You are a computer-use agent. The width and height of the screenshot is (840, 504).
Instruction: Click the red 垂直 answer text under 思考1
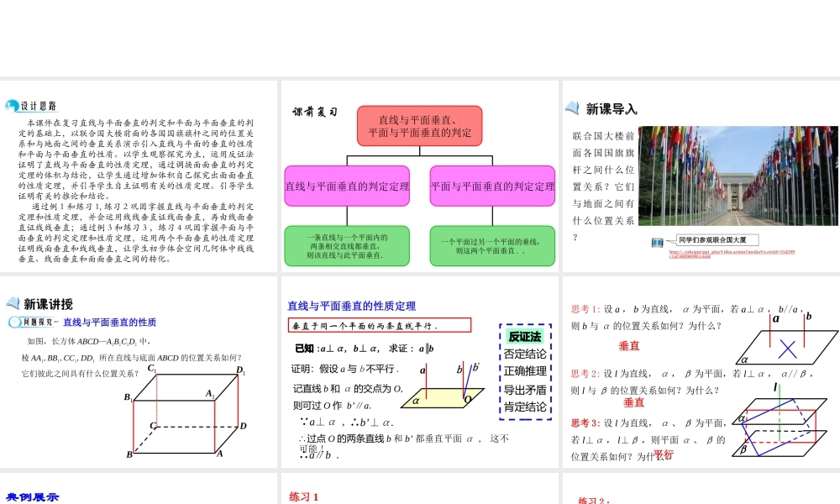coord(630,347)
